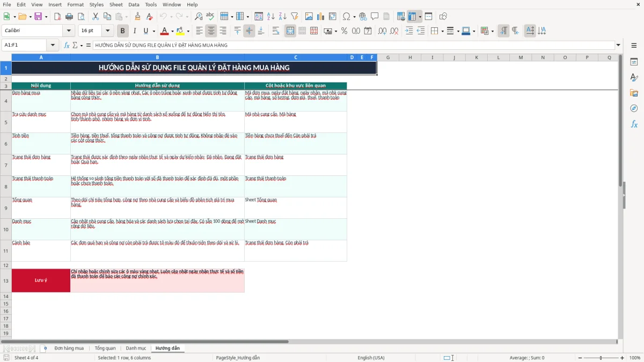644x362 pixels.
Task: Click the Formula equals sign button
Action: coord(89,45)
